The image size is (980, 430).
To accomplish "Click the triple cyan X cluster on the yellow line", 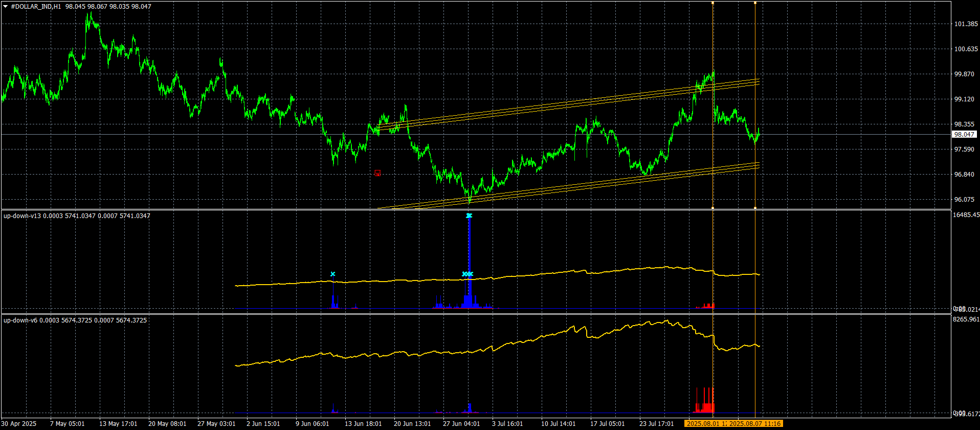I will coord(467,274).
